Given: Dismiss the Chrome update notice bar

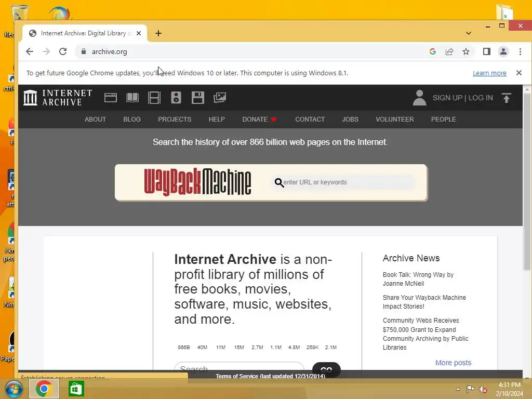Looking at the screenshot, I should (519, 73).
